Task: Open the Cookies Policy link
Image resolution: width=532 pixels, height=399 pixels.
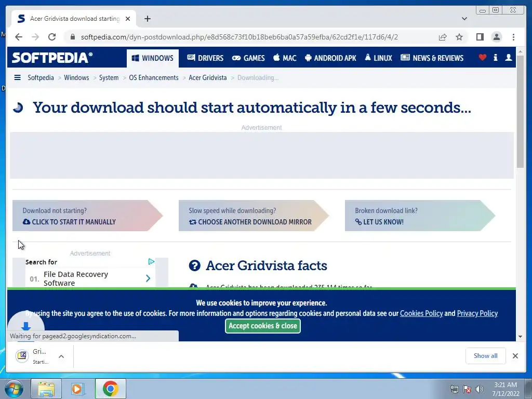Action: (421, 313)
